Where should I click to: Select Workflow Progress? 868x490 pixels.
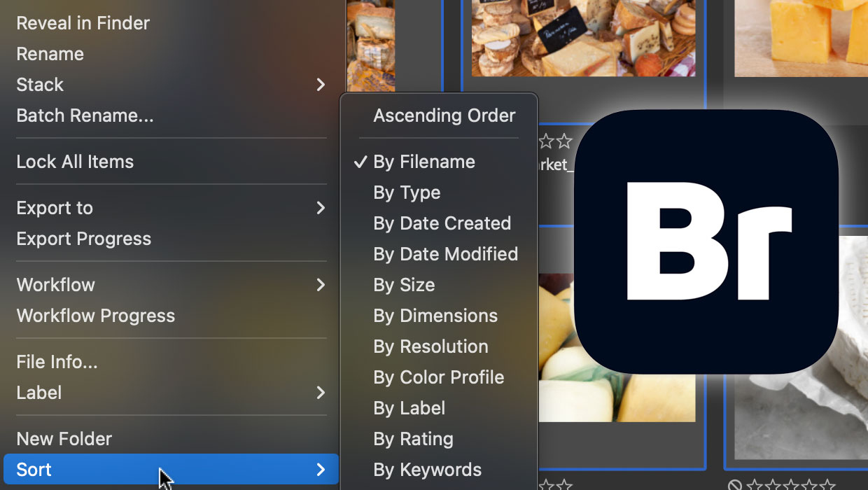coord(95,316)
